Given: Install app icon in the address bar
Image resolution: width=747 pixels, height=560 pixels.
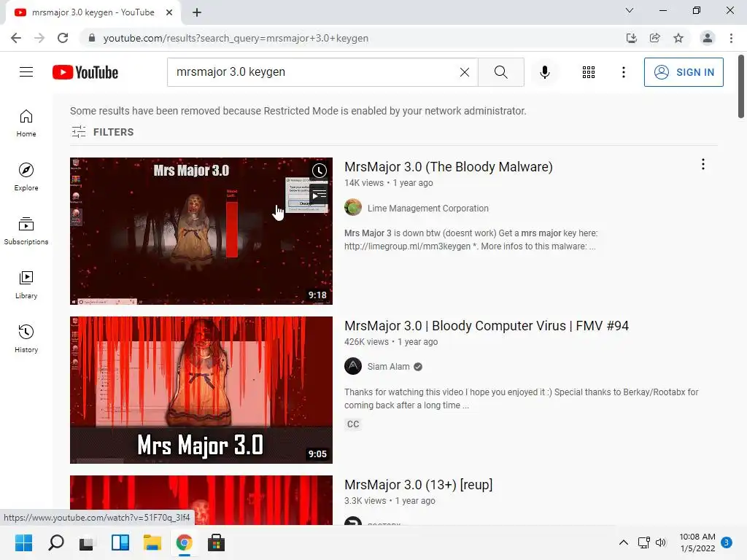Looking at the screenshot, I should click(x=631, y=38).
